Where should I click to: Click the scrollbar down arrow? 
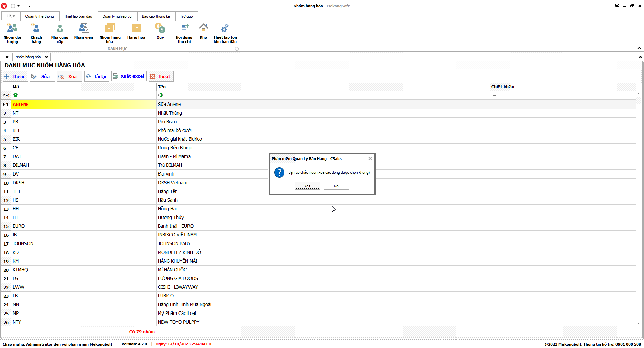639,323
